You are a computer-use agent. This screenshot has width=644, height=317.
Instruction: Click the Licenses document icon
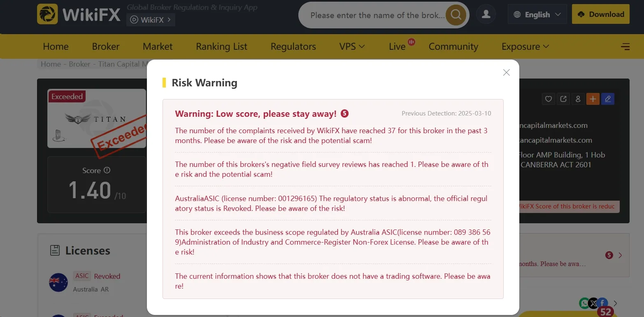click(x=55, y=250)
